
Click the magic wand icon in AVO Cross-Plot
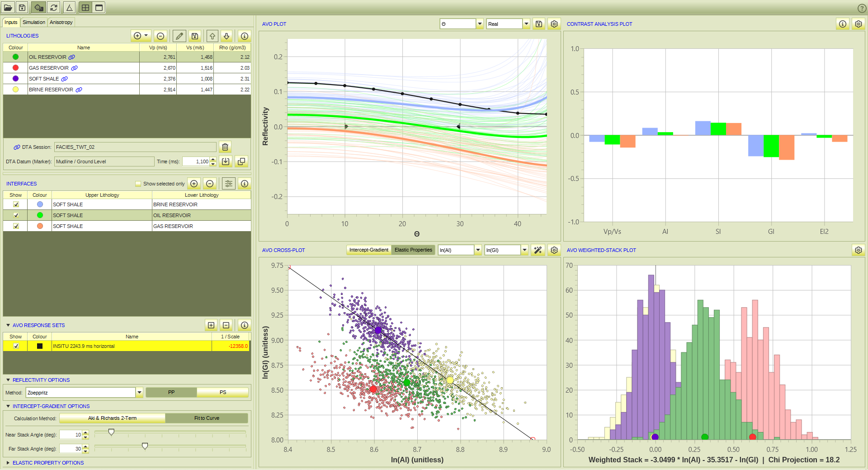(x=538, y=250)
